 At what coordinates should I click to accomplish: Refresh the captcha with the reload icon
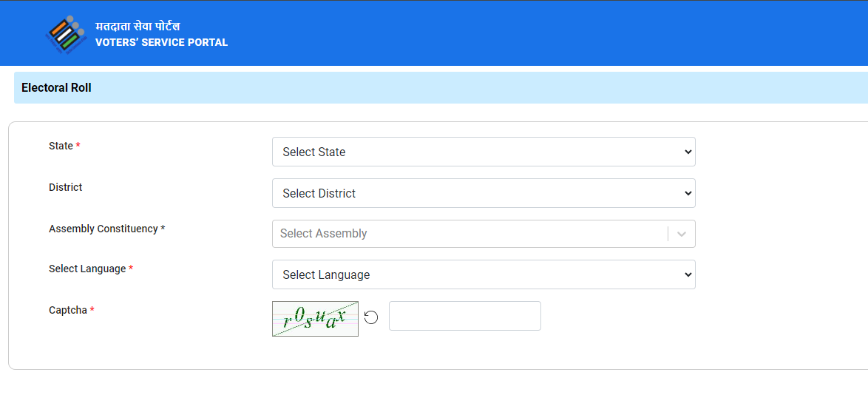point(371,317)
